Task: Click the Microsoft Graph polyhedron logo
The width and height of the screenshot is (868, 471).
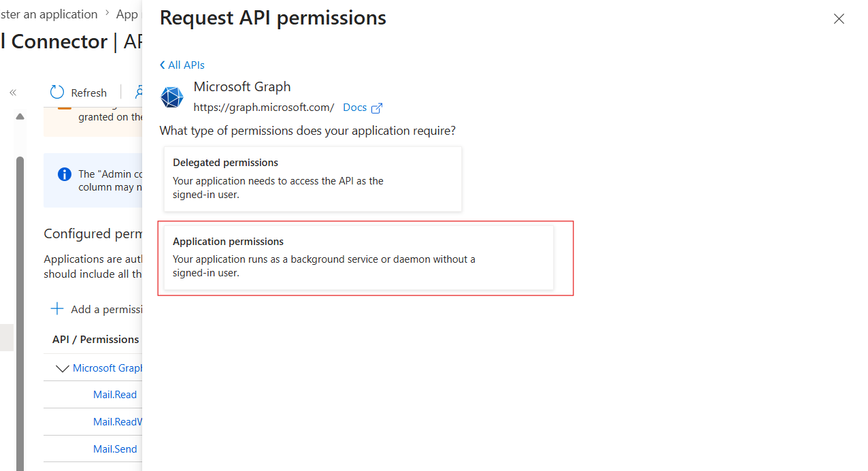Action: pyautogui.click(x=172, y=97)
